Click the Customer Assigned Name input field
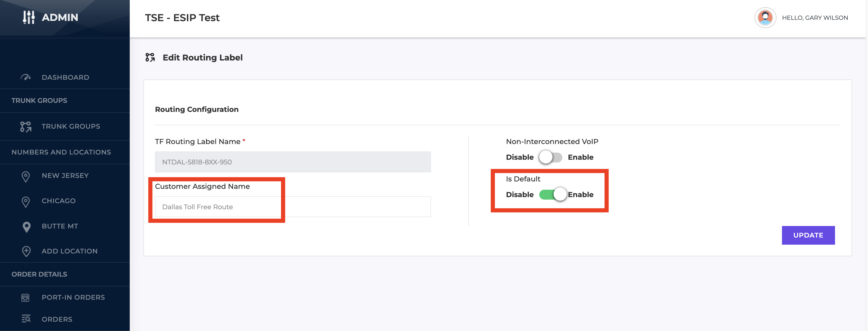 point(292,207)
